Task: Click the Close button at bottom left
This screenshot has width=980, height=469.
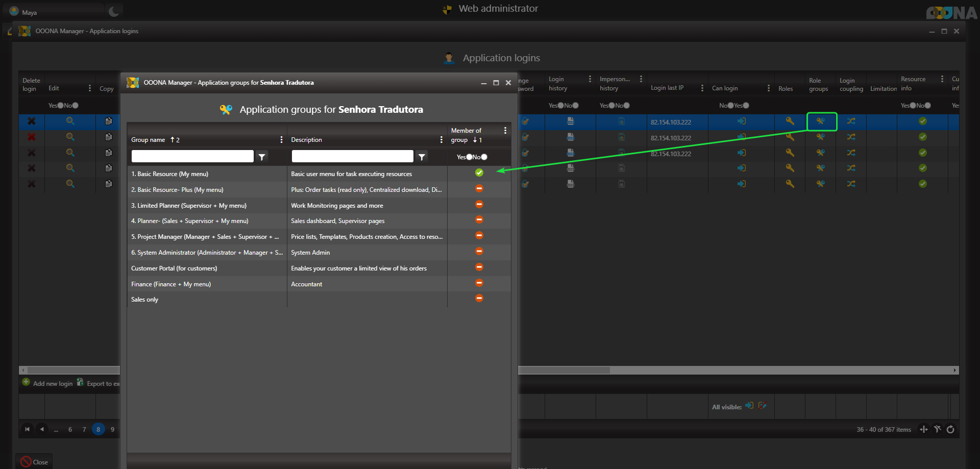Action: pos(35,462)
